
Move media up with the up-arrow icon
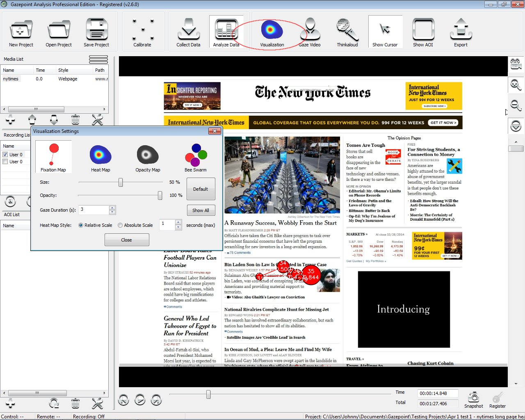[32, 120]
